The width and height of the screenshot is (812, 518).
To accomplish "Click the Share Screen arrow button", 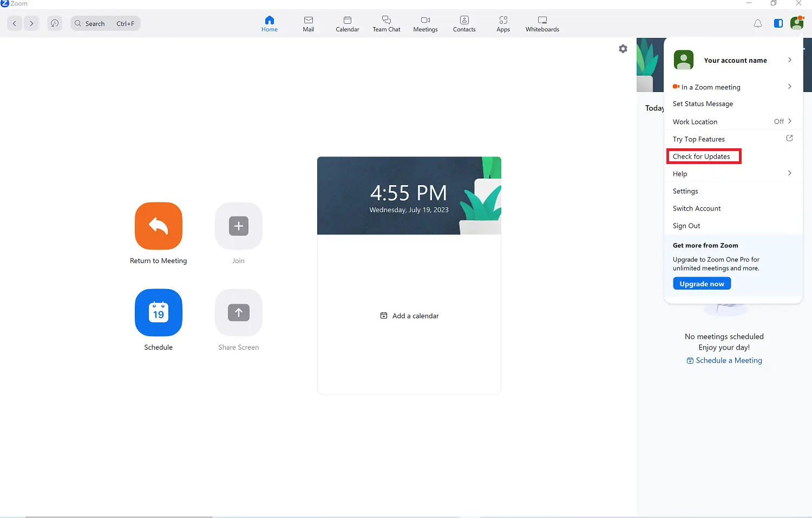I will (239, 312).
